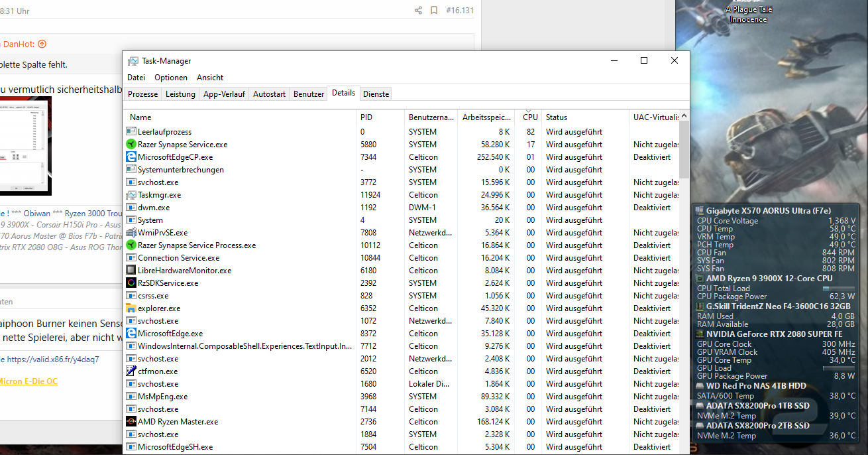Click the RzSDKService.exe colorful ring icon
The width and height of the screenshot is (868, 455).
tap(131, 283)
